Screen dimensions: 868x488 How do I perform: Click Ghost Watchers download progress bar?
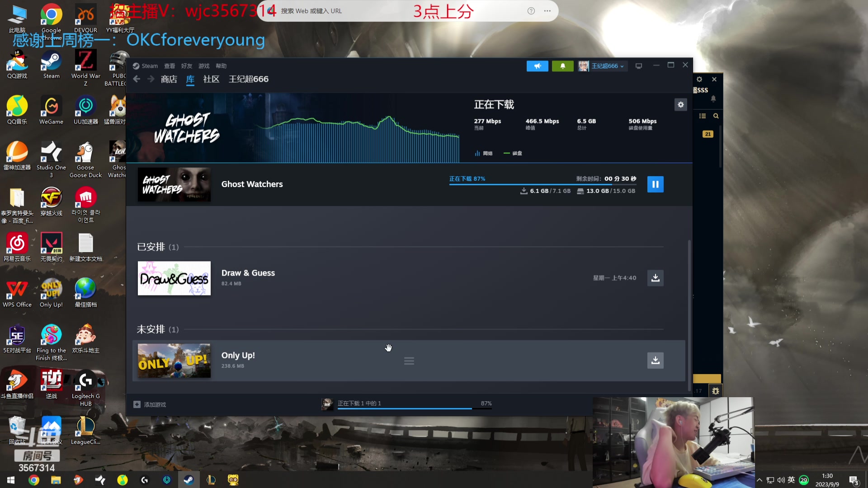[542, 184]
